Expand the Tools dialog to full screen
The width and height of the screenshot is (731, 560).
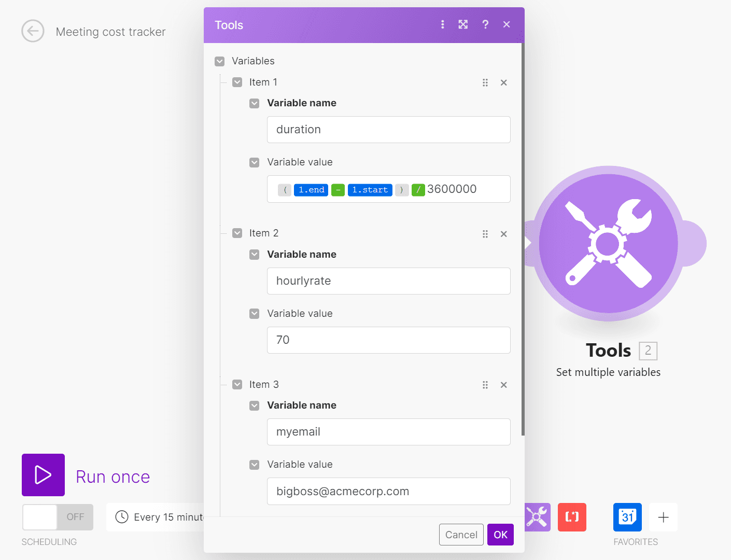(x=463, y=24)
